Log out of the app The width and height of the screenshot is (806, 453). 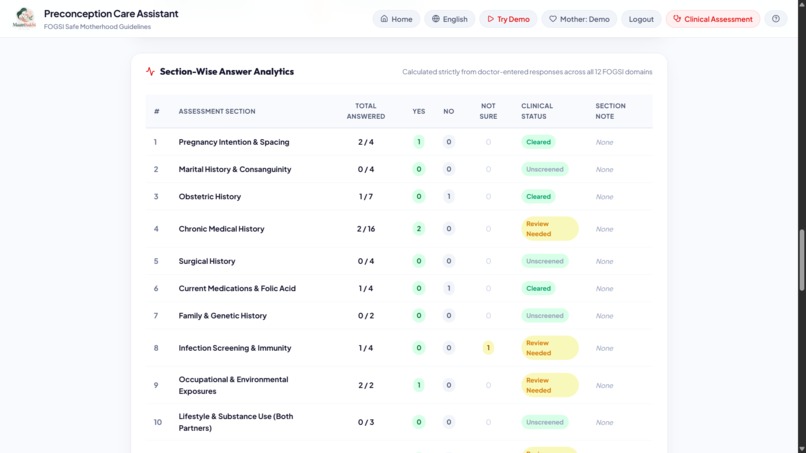641,19
